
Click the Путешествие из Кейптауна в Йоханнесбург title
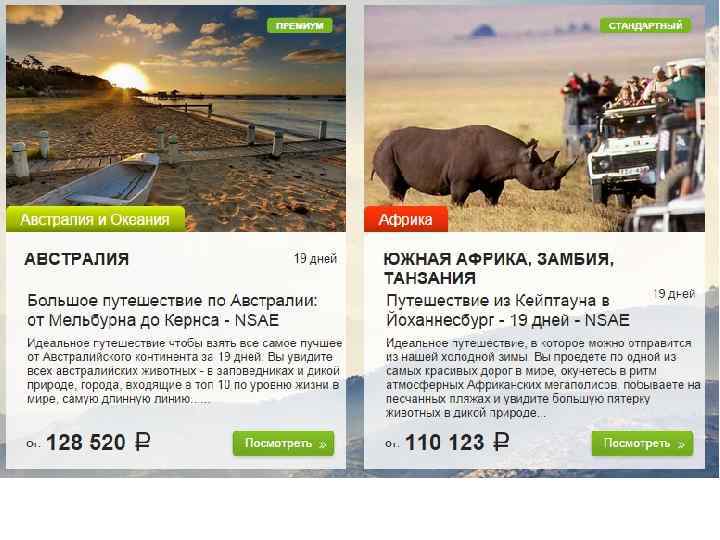[508, 310]
